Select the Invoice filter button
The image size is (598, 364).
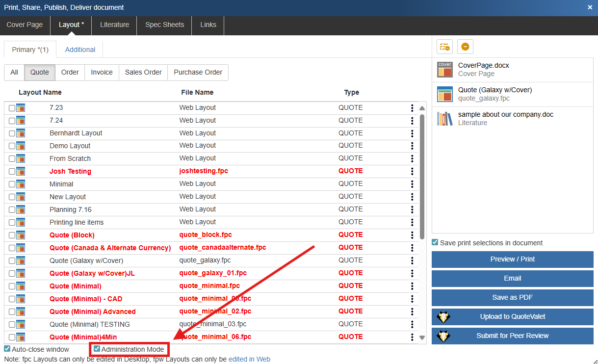[x=102, y=72]
